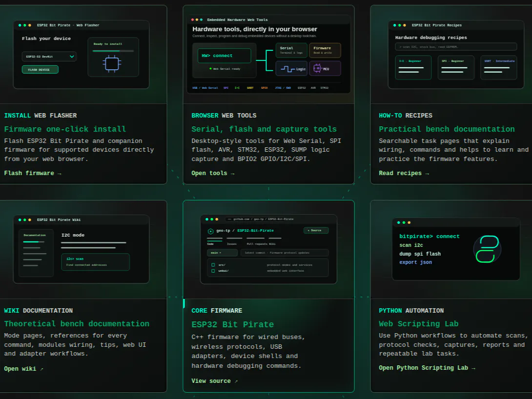This screenshot has width=532, height=399.
Task: Click the hexagon repo icon beside geo-tp
Action: (x=210, y=231)
